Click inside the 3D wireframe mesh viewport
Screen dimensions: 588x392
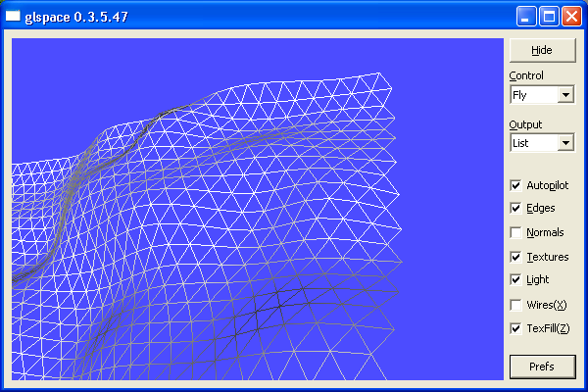[x=257, y=209]
